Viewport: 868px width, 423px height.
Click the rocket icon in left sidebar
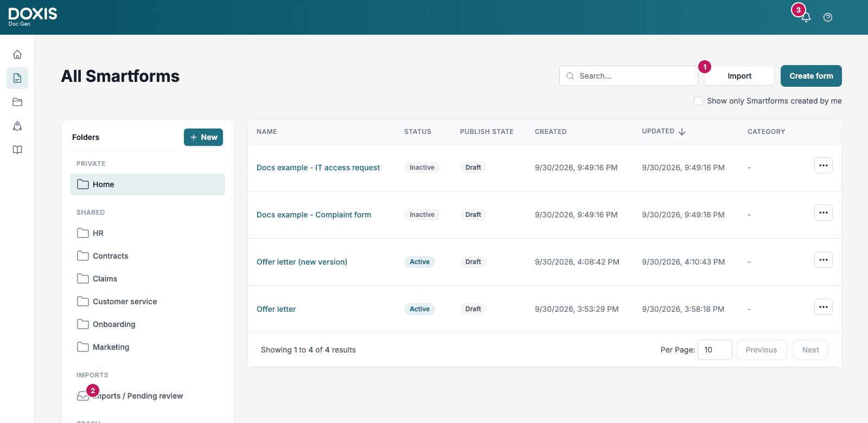click(17, 126)
